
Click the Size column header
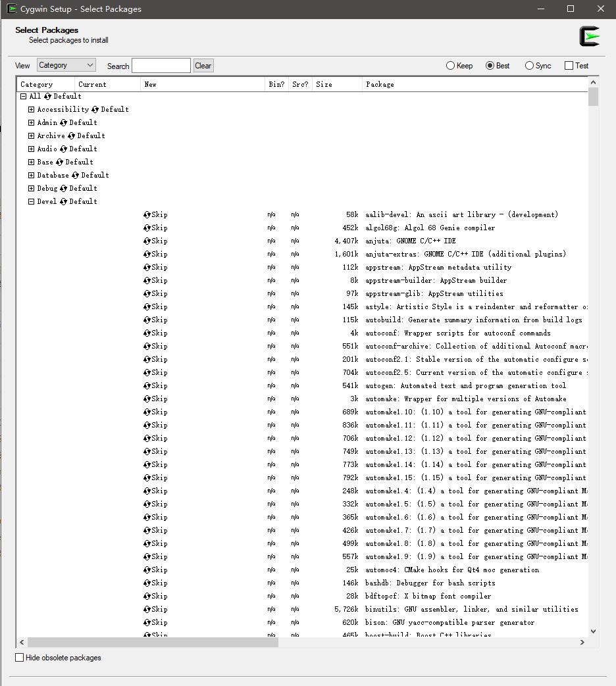tap(337, 84)
